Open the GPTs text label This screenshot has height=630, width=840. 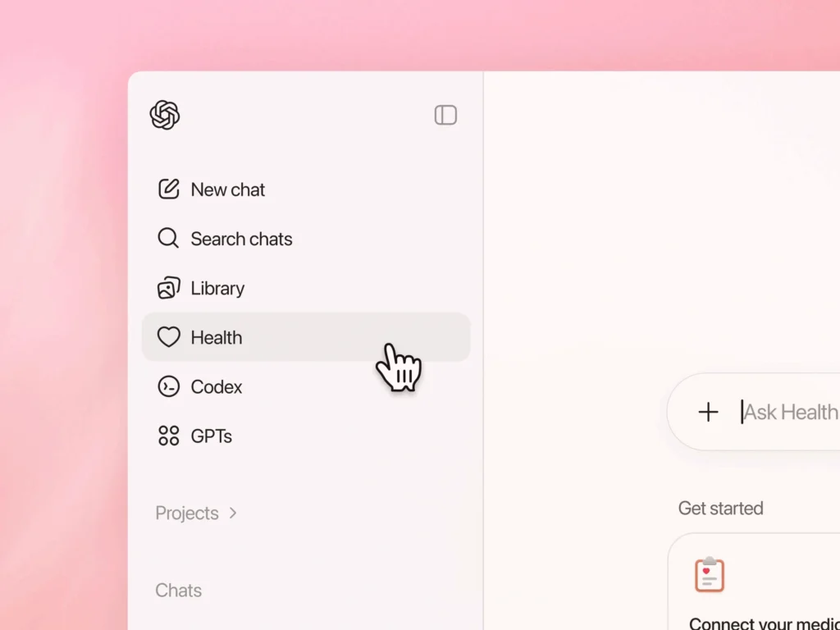pos(211,436)
